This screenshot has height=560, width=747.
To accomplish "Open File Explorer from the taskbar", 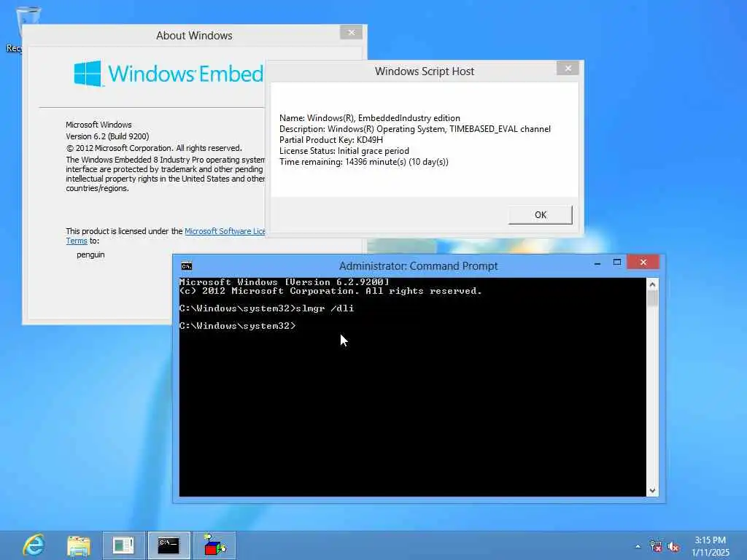I will (79, 545).
